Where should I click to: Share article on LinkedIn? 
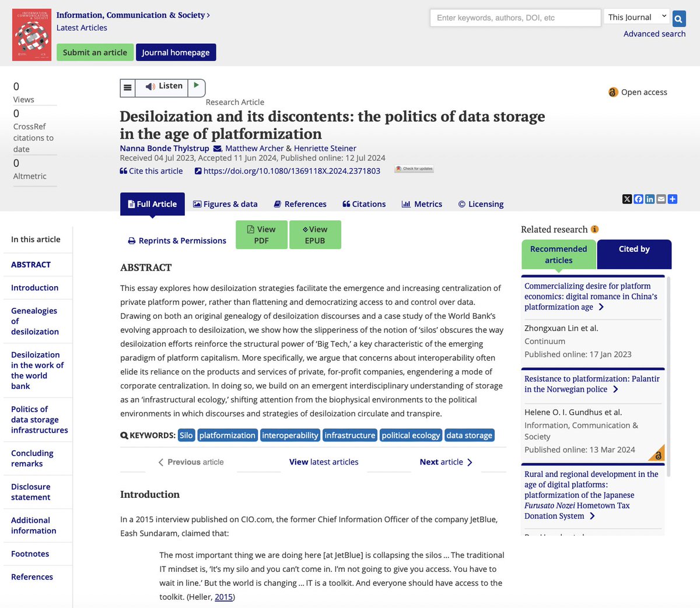[x=650, y=199]
